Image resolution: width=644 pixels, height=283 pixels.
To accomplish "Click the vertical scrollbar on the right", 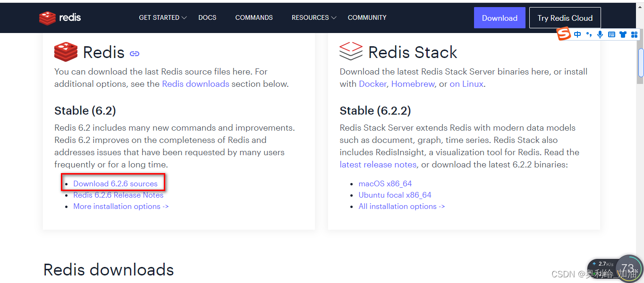I will click(640, 61).
